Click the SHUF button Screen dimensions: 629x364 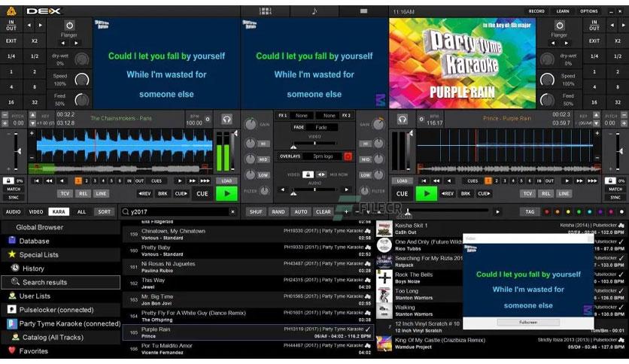[x=256, y=211]
